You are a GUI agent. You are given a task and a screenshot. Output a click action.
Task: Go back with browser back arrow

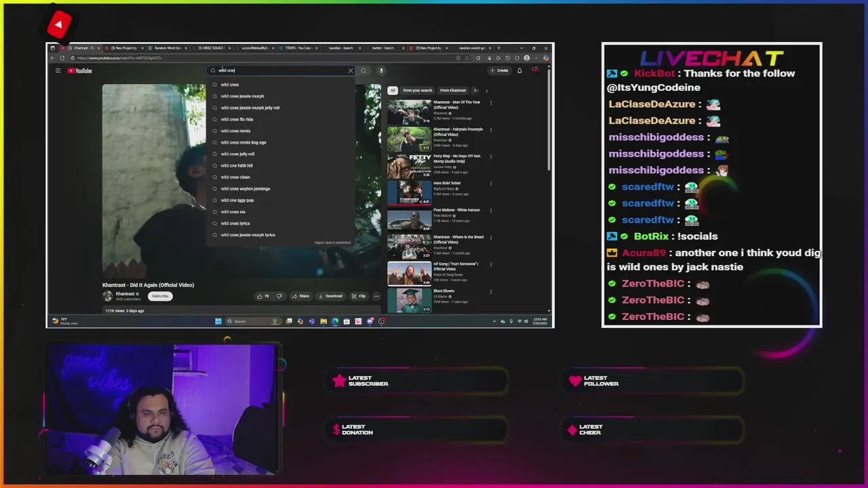tap(52, 58)
